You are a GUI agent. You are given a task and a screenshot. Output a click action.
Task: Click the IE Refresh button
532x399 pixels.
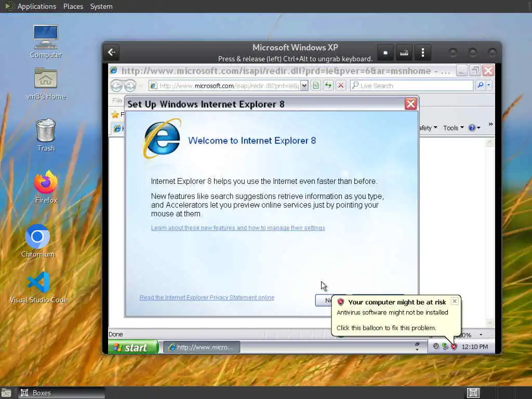[x=328, y=86]
